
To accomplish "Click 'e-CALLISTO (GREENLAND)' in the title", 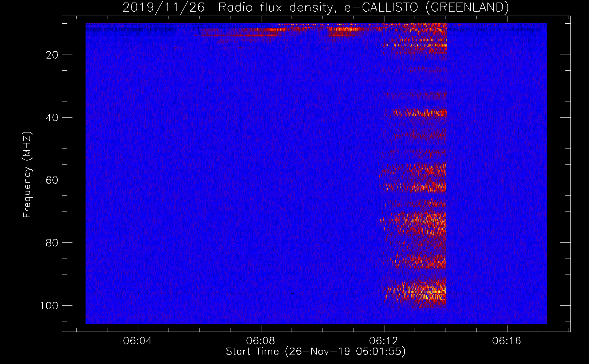I will click(426, 8).
